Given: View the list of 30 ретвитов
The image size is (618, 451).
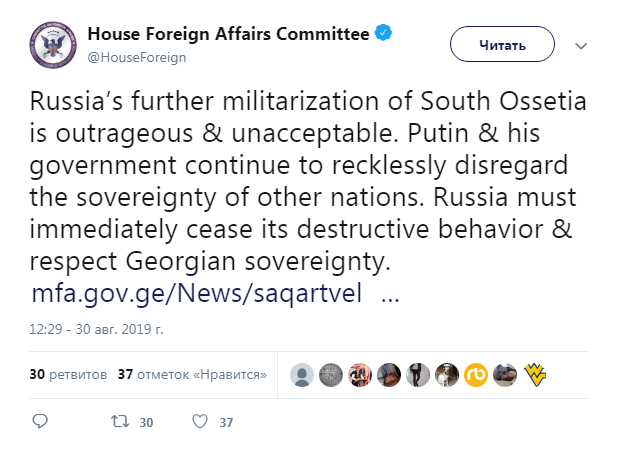Looking at the screenshot, I should [67, 375].
